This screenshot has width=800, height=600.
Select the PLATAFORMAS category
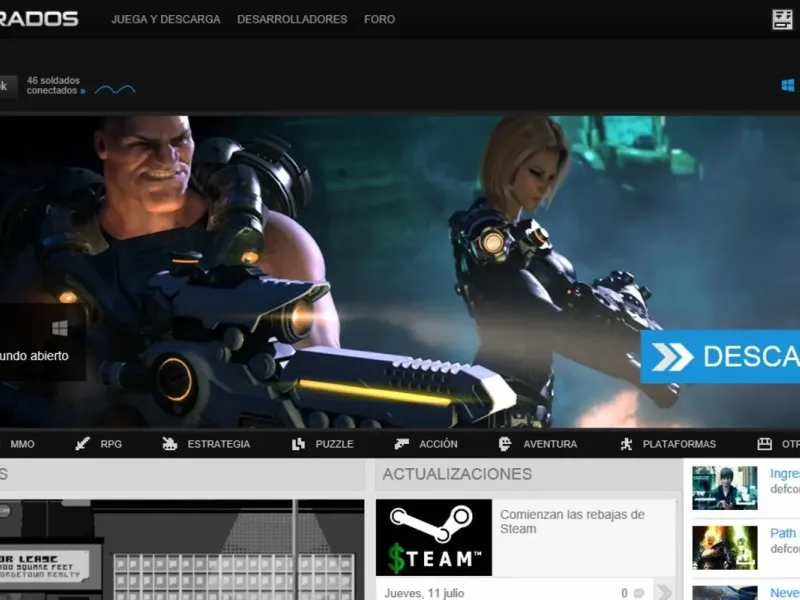pyautogui.click(x=679, y=444)
